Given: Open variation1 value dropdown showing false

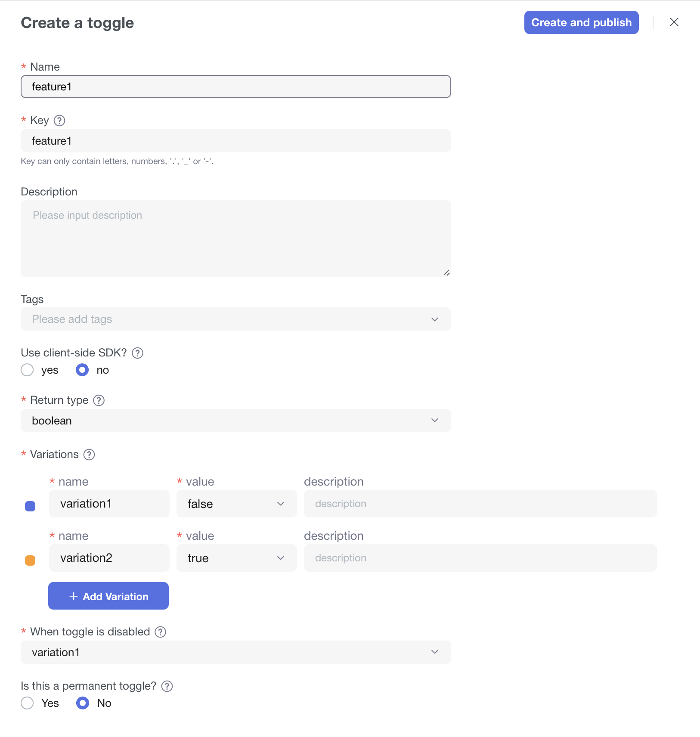Looking at the screenshot, I should [236, 504].
